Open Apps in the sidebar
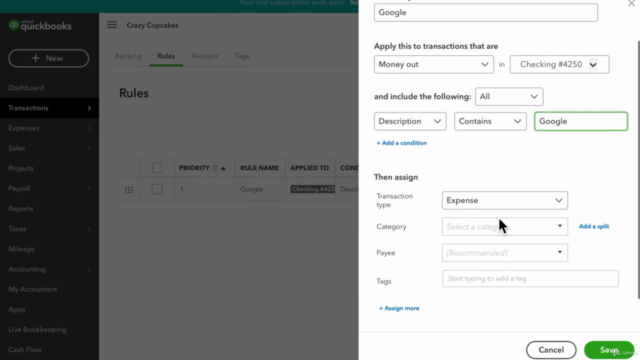Viewport: 640px width, 360px height. pyautogui.click(x=17, y=309)
